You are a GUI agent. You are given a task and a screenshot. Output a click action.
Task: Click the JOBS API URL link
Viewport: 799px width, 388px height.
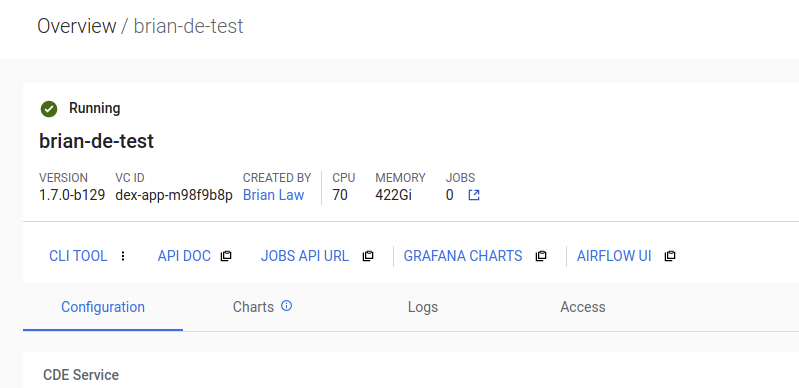tap(305, 256)
